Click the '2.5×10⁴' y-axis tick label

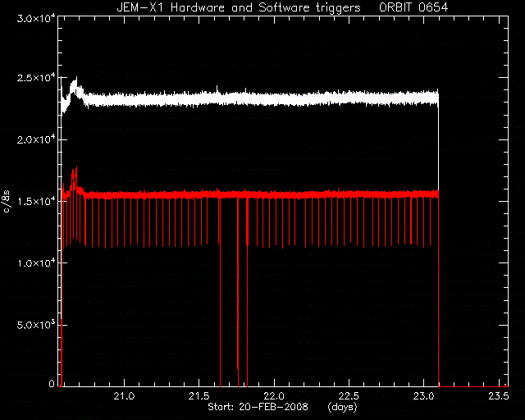click(36, 77)
